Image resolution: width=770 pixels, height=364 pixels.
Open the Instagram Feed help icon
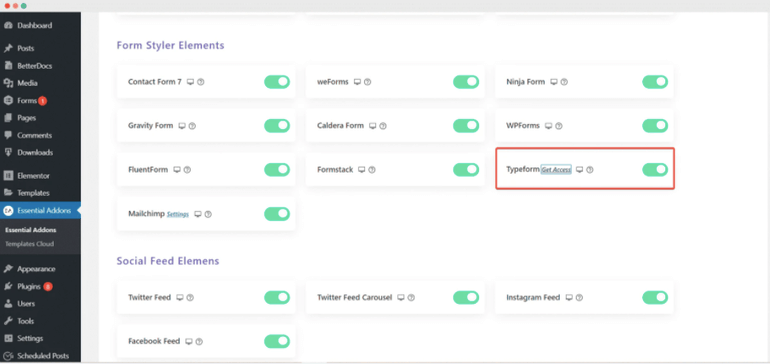579,298
